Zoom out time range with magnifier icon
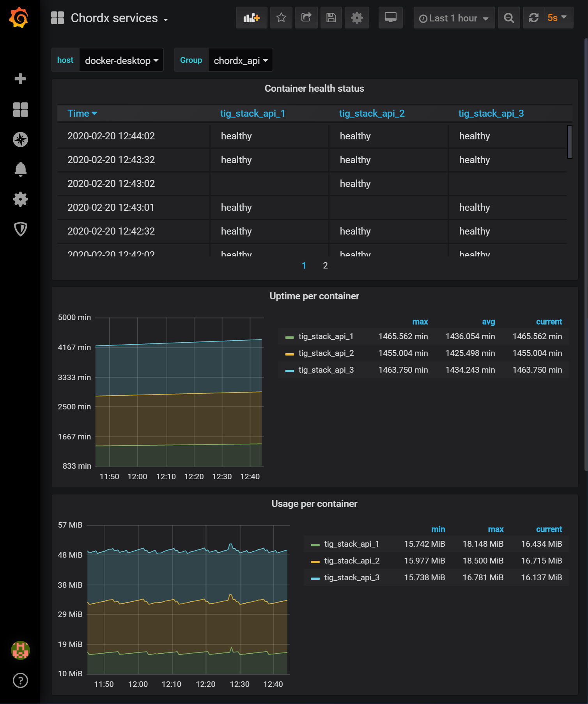The image size is (588, 704). tap(509, 18)
